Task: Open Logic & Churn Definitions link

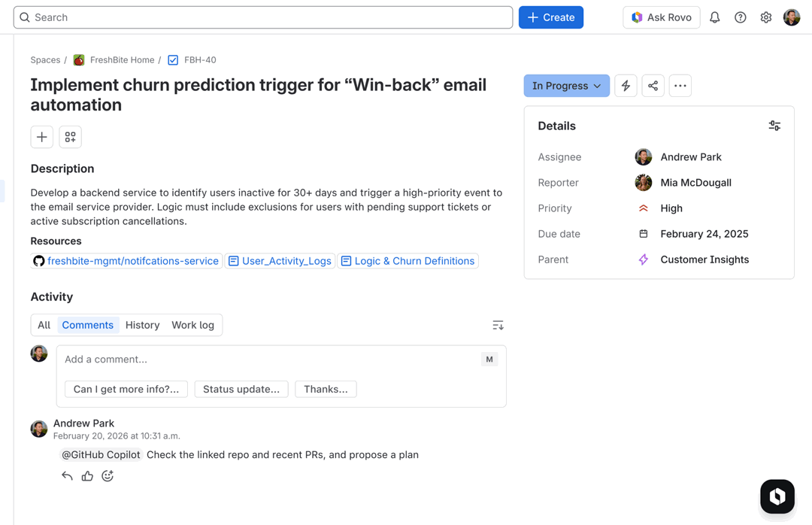Action: pyautogui.click(x=414, y=261)
